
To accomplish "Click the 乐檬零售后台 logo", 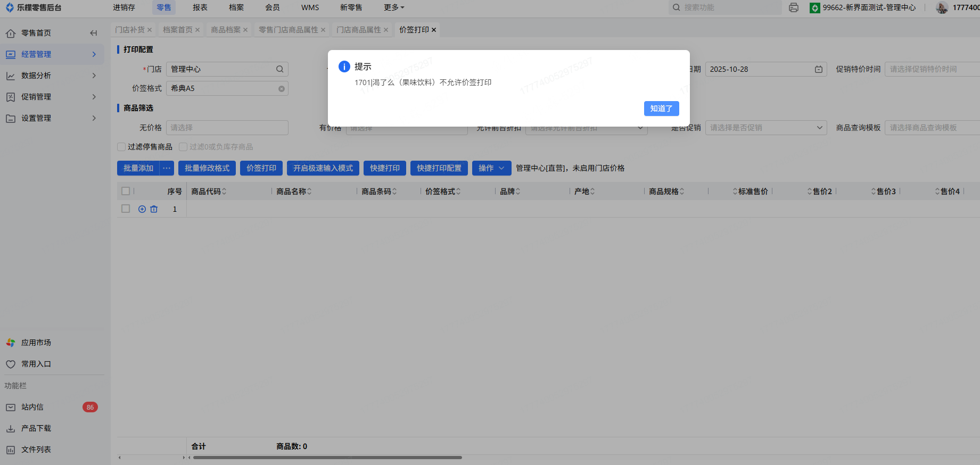I will pos(34,7).
